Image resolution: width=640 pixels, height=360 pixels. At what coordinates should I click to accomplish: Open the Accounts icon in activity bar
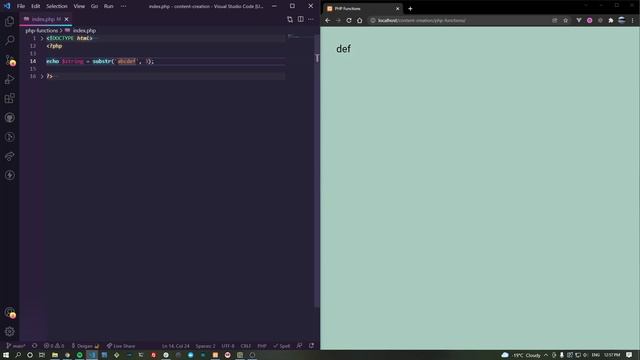pyautogui.click(x=9, y=313)
